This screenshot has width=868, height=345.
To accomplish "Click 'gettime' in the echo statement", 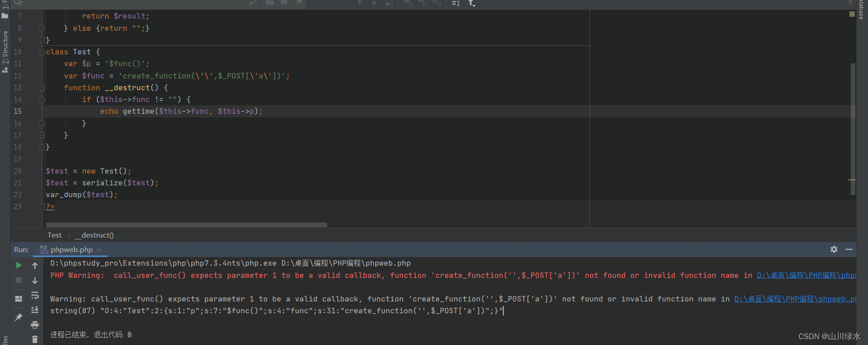I will click(138, 111).
